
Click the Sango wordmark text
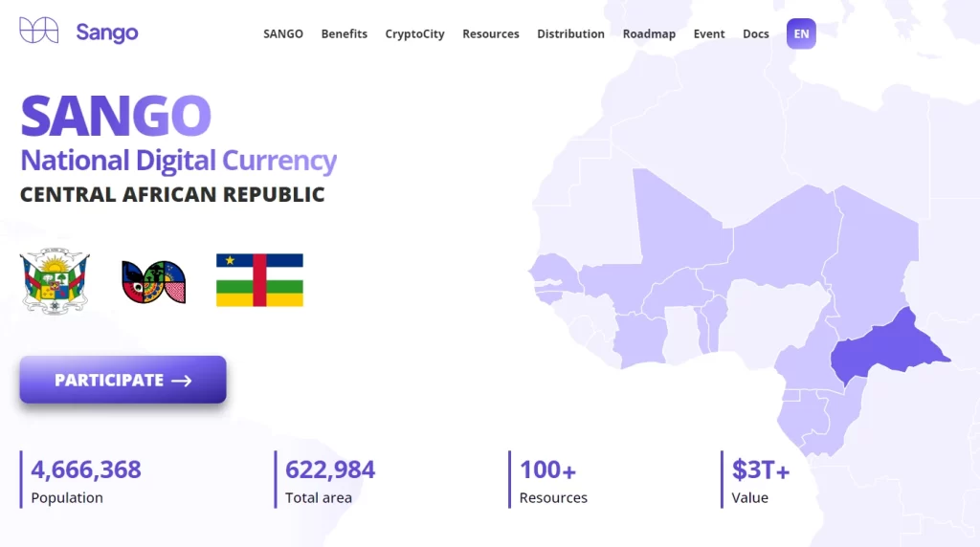pos(107,32)
